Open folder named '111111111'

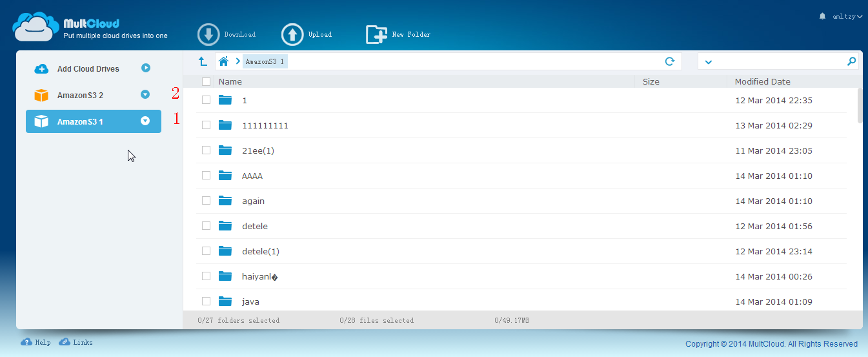coord(265,125)
